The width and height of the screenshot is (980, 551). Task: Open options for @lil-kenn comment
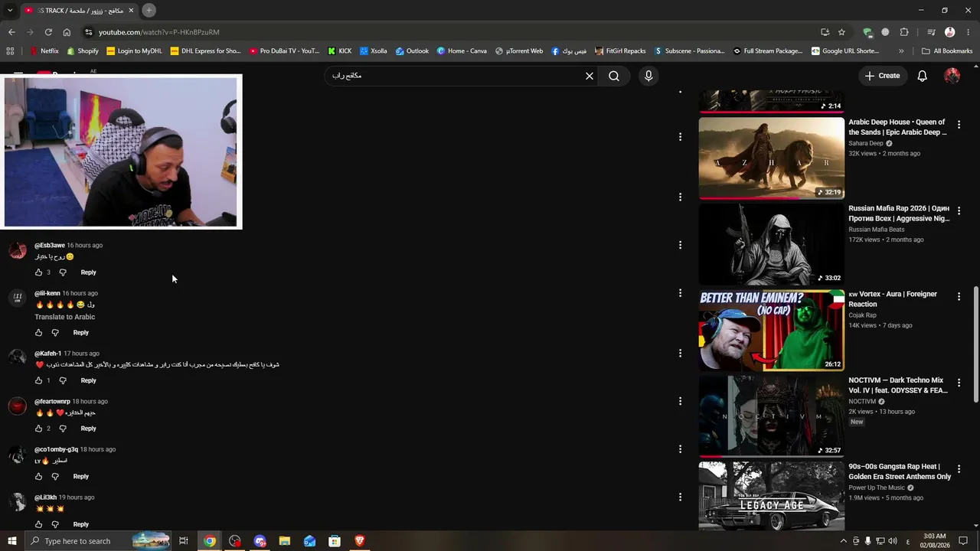680,293
